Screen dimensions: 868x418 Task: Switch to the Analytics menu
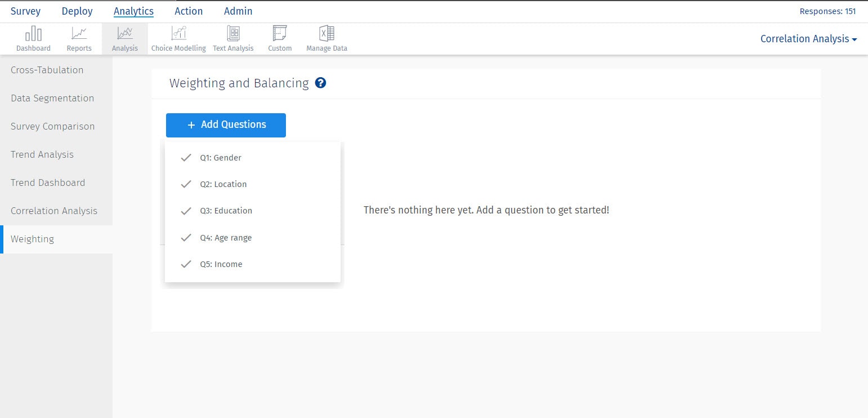[x=133, y=11]
